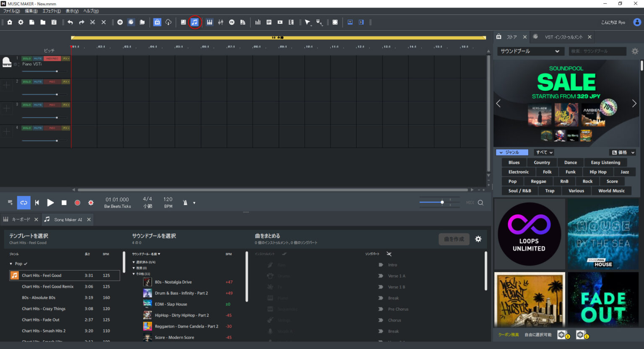Viewport: 644px width, 349px height.
Task: Click the scissors cut icon in toolbar
Action: (93, 22)
